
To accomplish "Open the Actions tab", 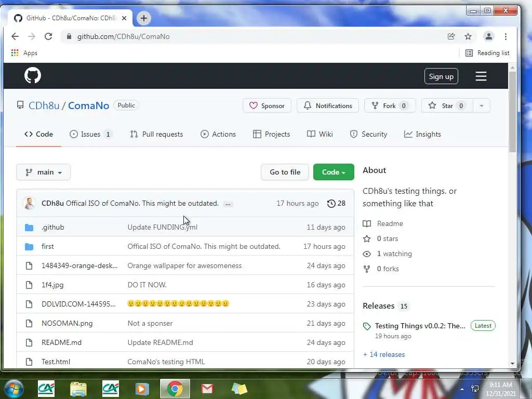I will (218, 134).
